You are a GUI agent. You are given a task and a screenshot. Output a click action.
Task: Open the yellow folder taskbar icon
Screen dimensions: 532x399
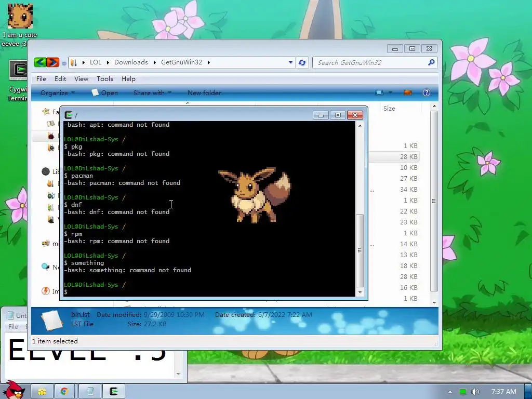point(42,392)
